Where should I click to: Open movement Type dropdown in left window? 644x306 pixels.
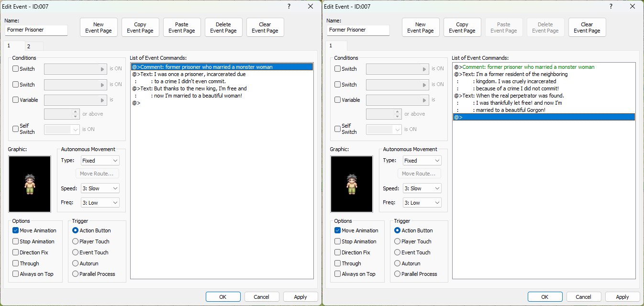(100, 161)
